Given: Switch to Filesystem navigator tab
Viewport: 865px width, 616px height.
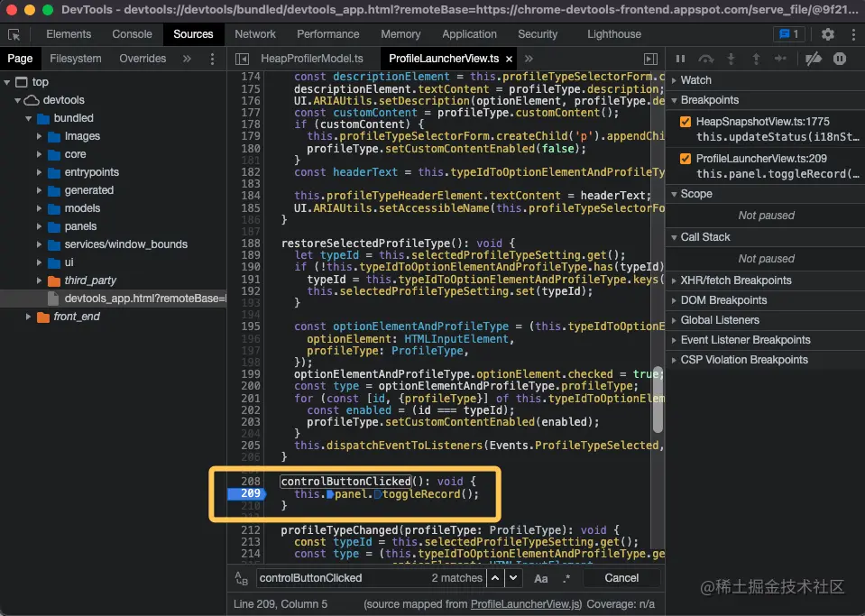Looking at the screenshot, I should [76, 59].
